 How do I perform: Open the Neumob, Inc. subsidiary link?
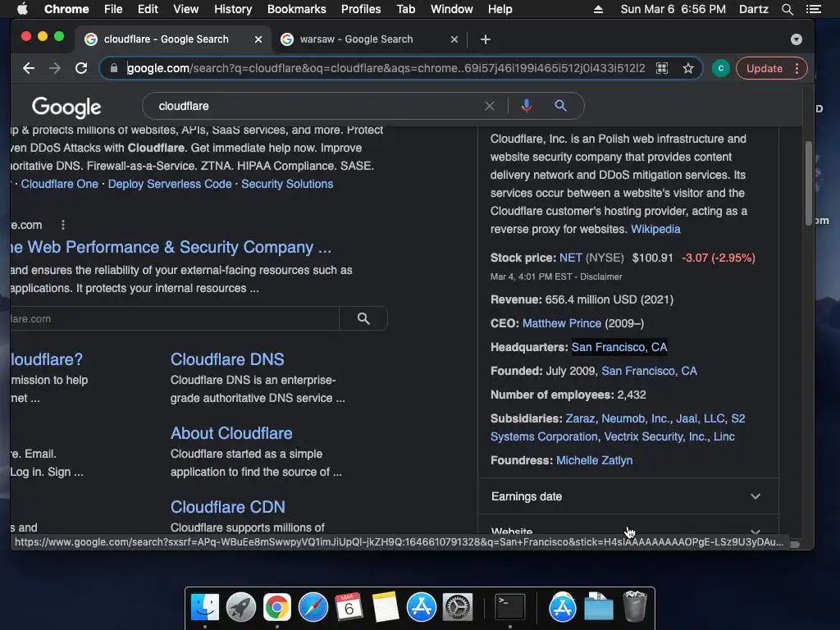click(x=636, y=418)
